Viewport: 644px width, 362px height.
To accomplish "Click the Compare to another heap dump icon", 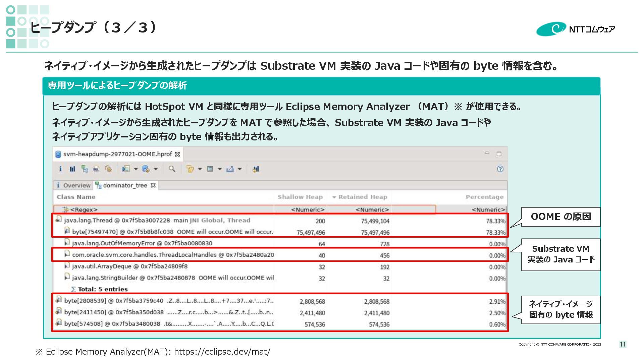I will 256,169.
